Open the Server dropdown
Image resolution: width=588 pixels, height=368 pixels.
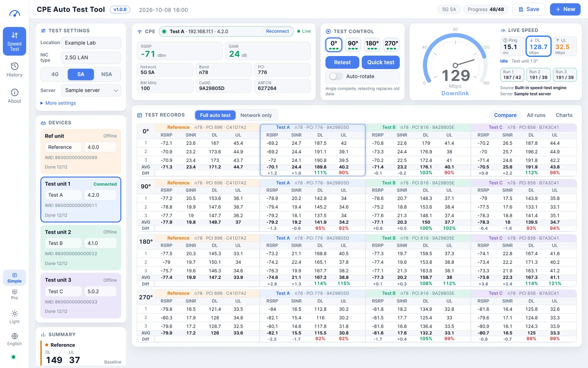91,90
